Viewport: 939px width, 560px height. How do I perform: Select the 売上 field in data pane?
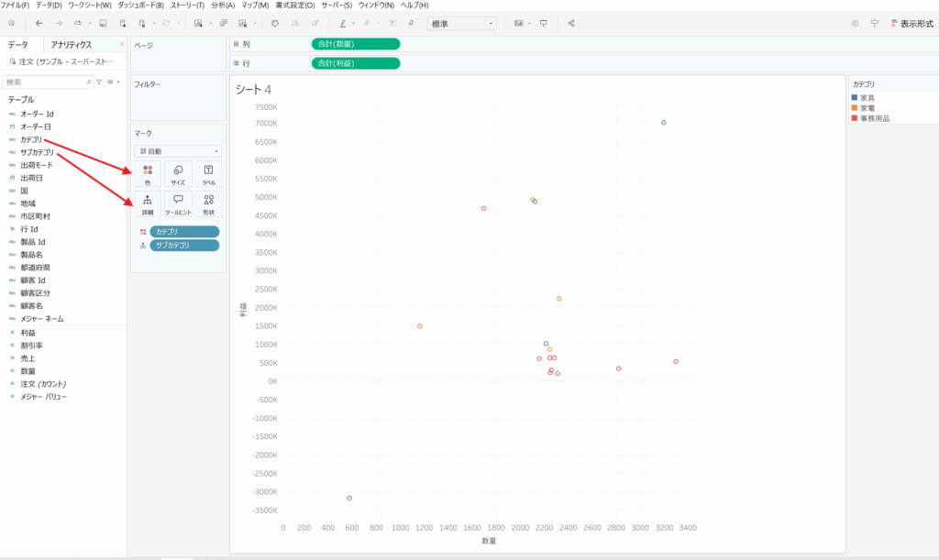point(28,358)
